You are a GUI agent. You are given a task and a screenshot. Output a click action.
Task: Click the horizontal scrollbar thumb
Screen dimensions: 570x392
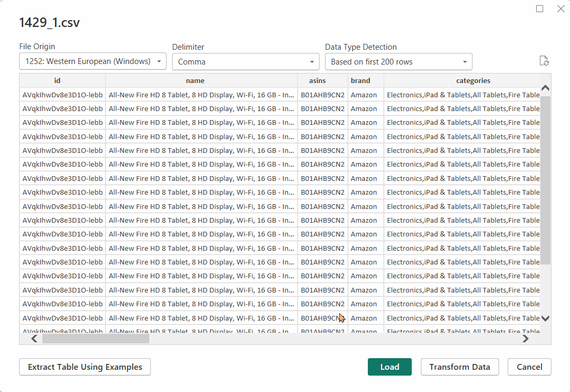[x=95, y=339]
